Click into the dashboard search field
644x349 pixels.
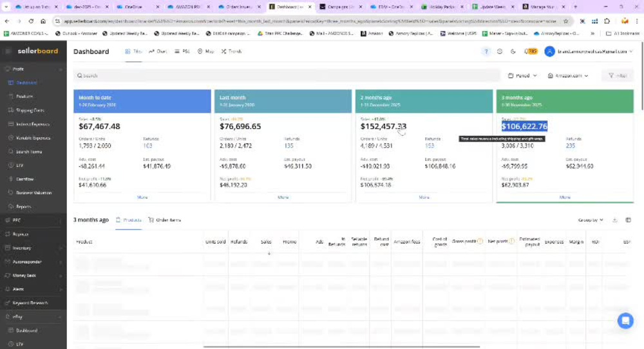coord(287,75)
